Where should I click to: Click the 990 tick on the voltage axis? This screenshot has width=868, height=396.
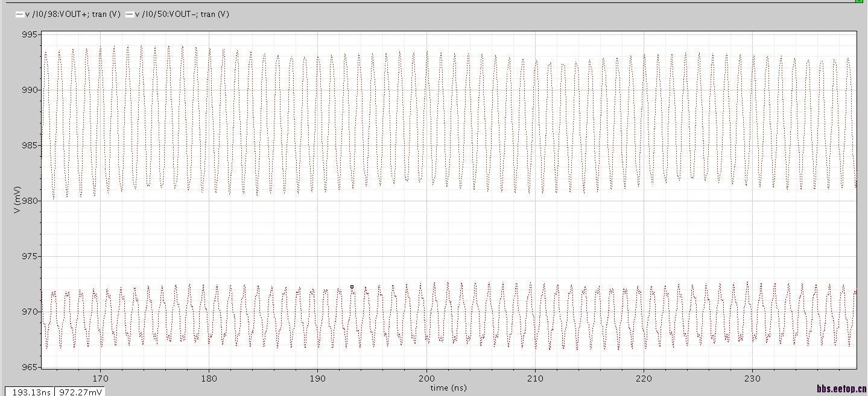(31, 90)
